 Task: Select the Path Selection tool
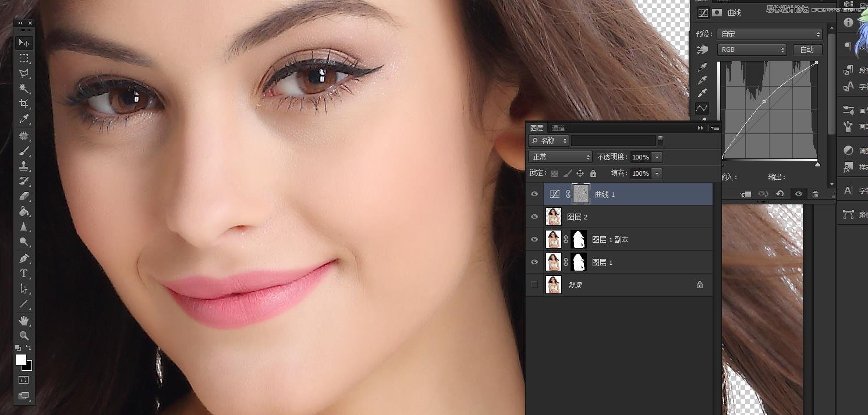(x=24, y=289)
